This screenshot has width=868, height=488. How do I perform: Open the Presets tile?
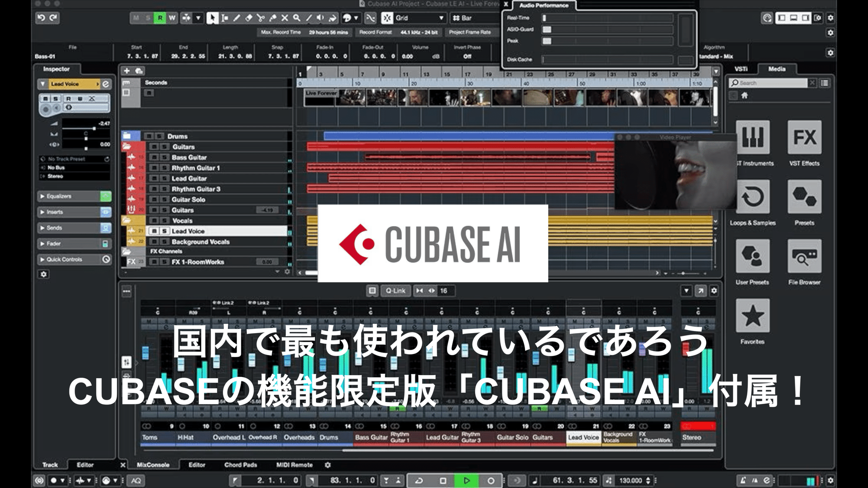coord(805,197)
